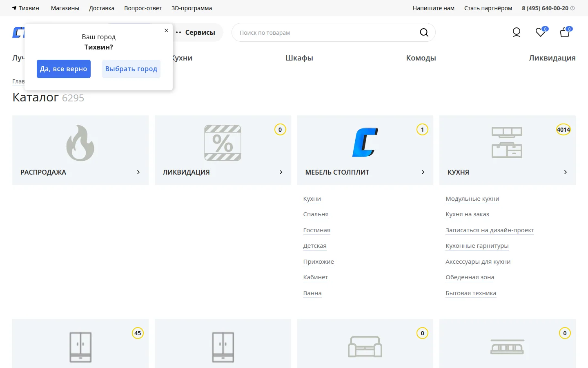Click the 0 count badge on ЛИКВИДАЦИЯ
This screenshot has width=588, height=368.
[x=280, y=130]
